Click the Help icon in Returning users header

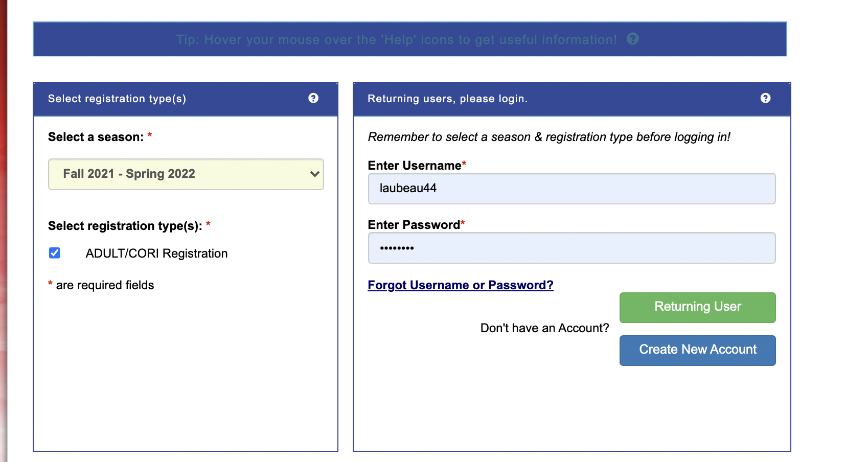click(765, 98)
